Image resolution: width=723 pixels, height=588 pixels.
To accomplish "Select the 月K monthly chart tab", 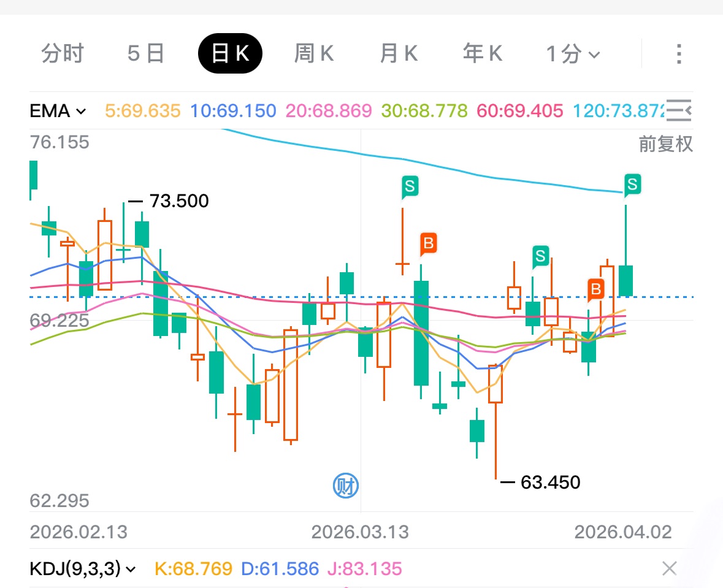I will tap(399, 54).
